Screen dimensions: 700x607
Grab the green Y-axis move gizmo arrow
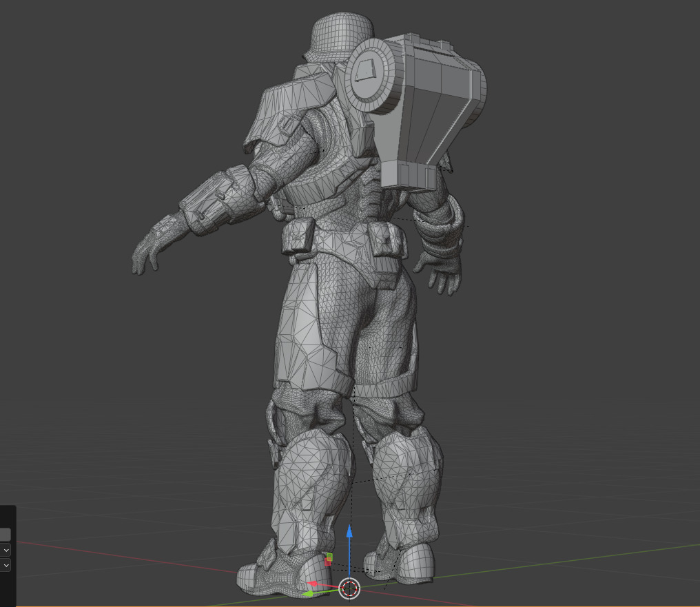tap(307, 594)
